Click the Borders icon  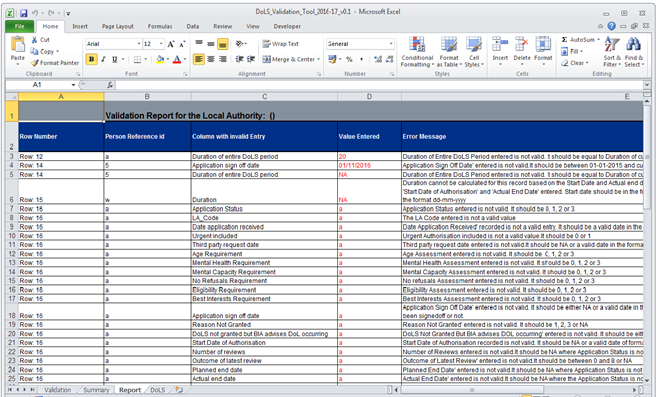(x=137, y=60)
